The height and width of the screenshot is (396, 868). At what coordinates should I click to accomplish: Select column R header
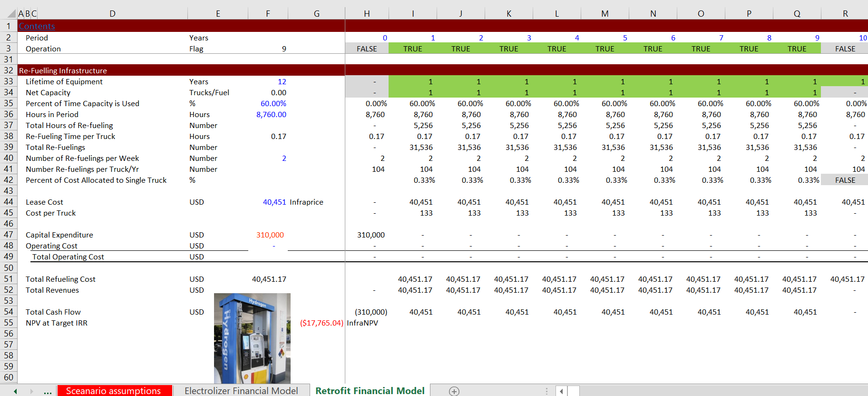coord(845,14)
